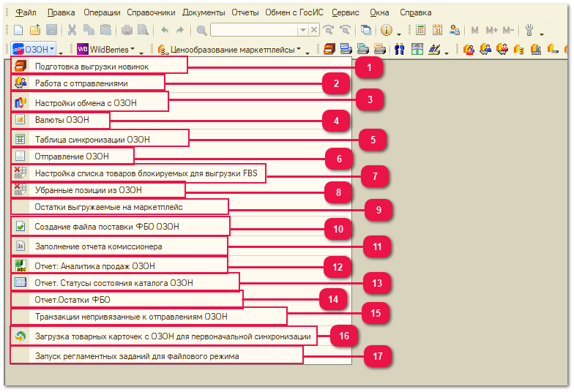Click inside the toolbar search field
This screenshot has height=392, width=574.
point(255,30)
